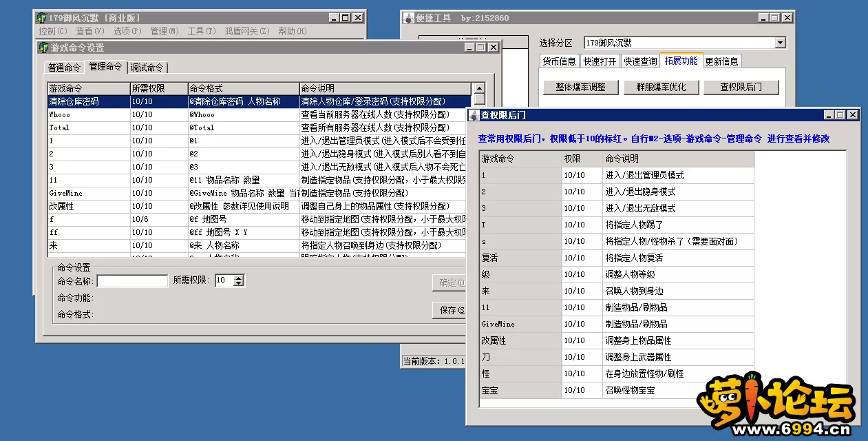Viewport: 868px width, 441px height.
Task: Switch to the 快速查询 tab
Action: pos(640,61)
